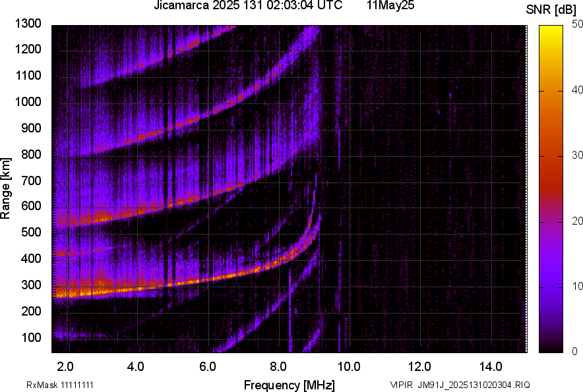This screenshot has width=583, height=392.
Task: Click the 'Frequency [MHz]' axis label
Action: (x=290, y=385)
